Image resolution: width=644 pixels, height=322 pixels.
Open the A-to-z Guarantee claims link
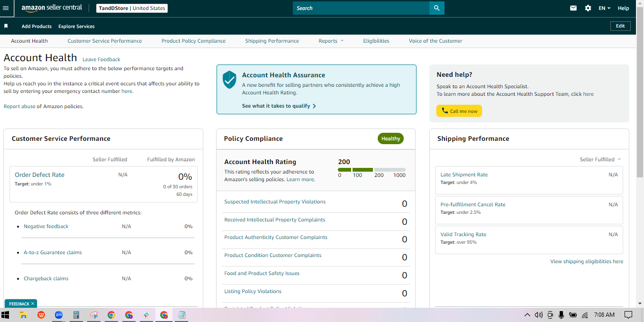point(53,252)
